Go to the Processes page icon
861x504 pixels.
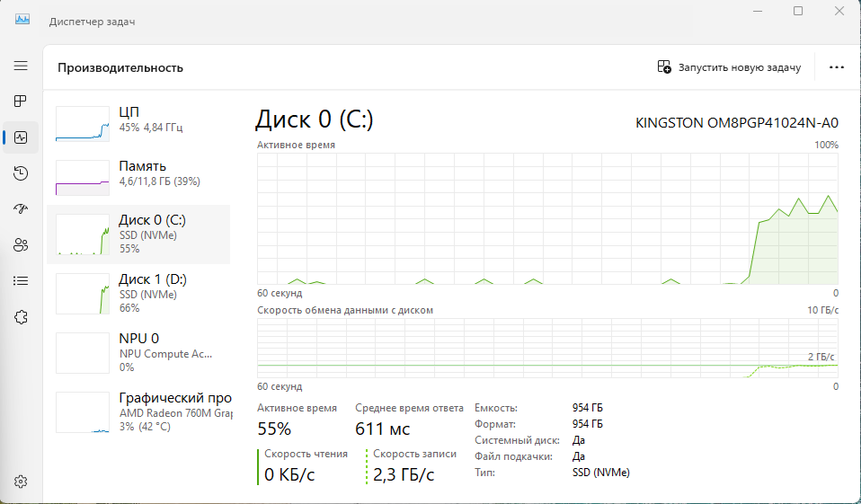pyautogui.click(x=21, y=101)
